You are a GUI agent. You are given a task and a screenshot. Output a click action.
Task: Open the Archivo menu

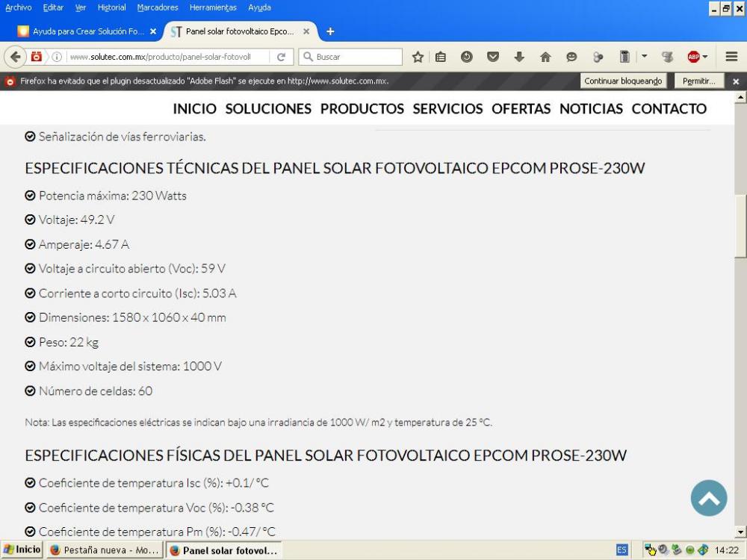click(x=18, y=7)
